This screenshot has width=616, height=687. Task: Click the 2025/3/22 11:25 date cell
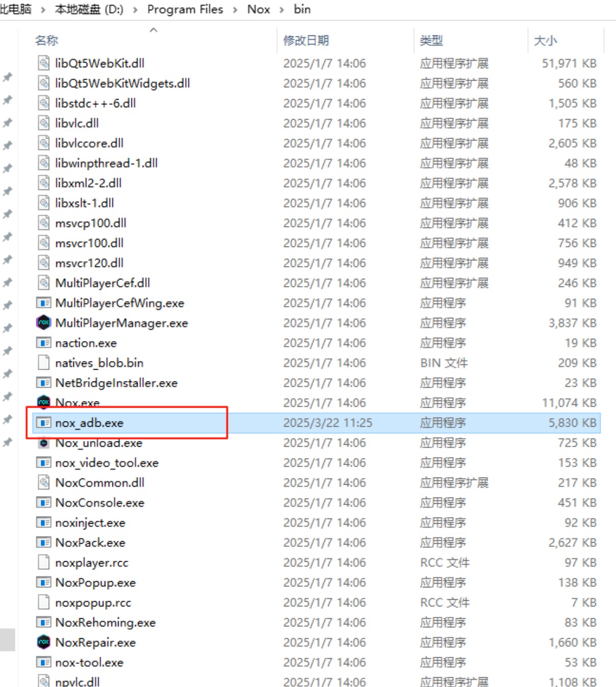click(328, 423)
